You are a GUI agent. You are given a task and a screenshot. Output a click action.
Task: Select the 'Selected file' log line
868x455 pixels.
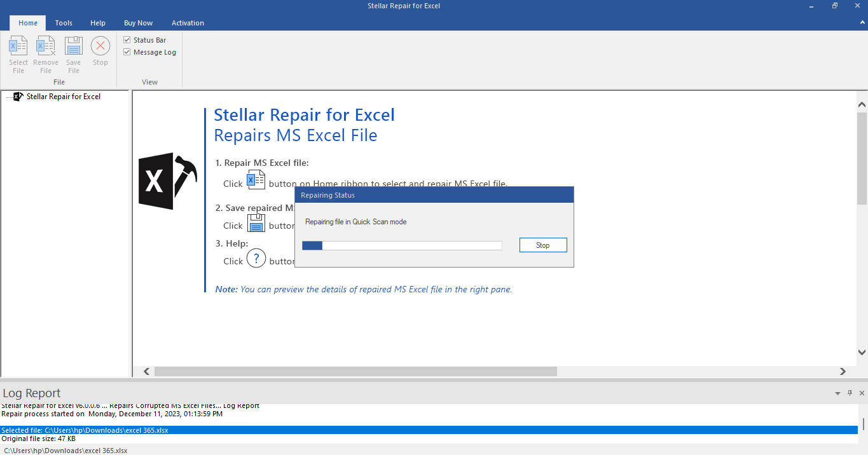(x=429, y=430)
